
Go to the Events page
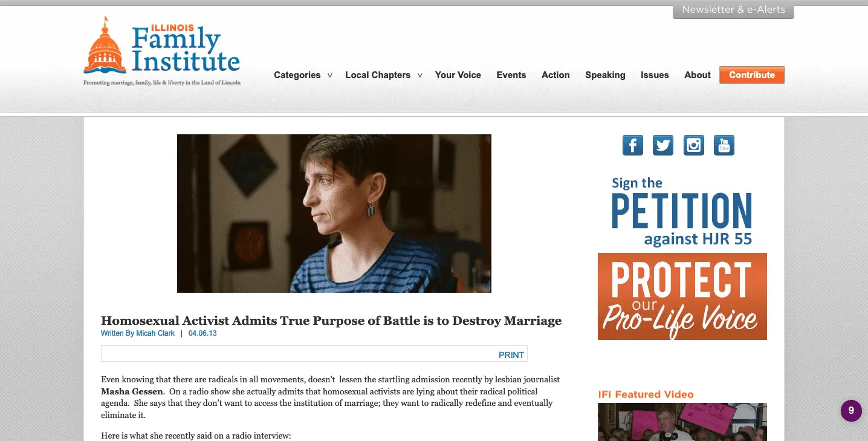pyautogui.click(x=511, y=75)
